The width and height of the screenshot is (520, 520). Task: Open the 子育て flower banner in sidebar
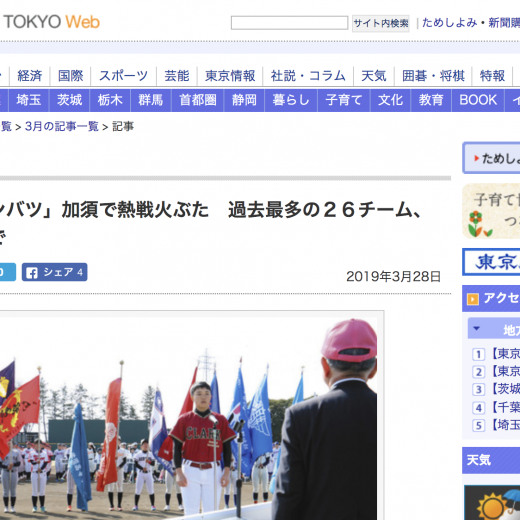pyautogui.click(x=491, y=211)
